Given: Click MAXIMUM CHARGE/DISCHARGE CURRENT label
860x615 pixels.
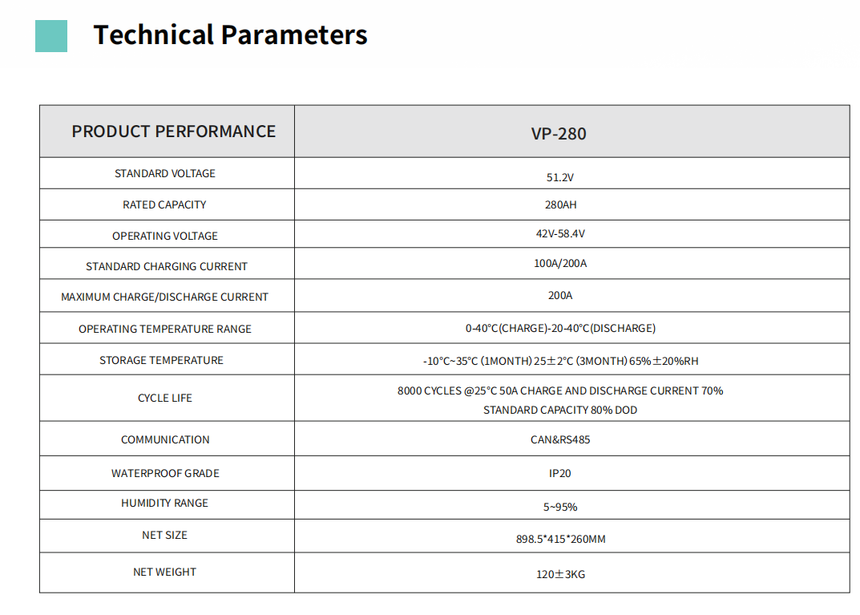Looking at the screenshot, I should [x=165, y=297].
